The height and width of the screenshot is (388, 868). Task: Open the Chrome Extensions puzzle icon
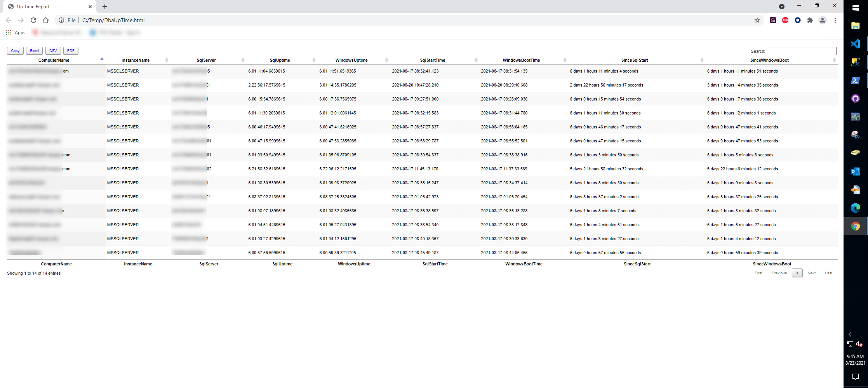810,20
